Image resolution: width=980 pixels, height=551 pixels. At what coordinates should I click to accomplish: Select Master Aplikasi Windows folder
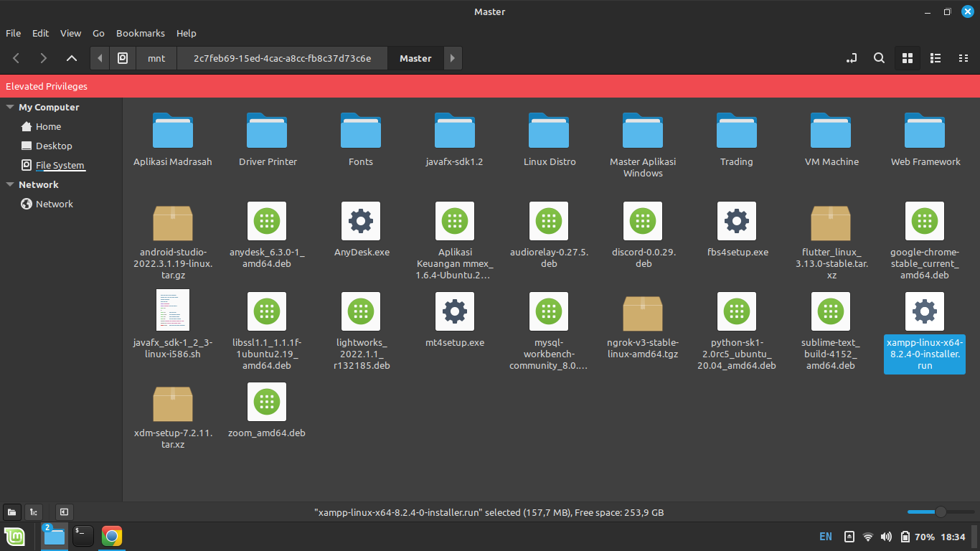tap(643, 146)
